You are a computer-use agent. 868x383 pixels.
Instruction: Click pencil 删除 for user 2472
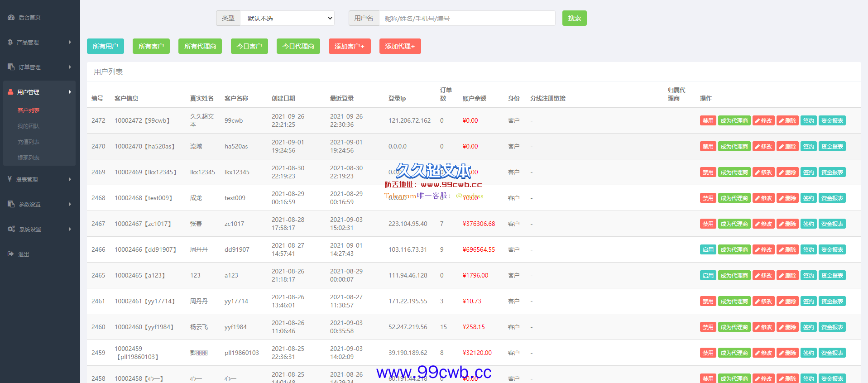(788, 120)
